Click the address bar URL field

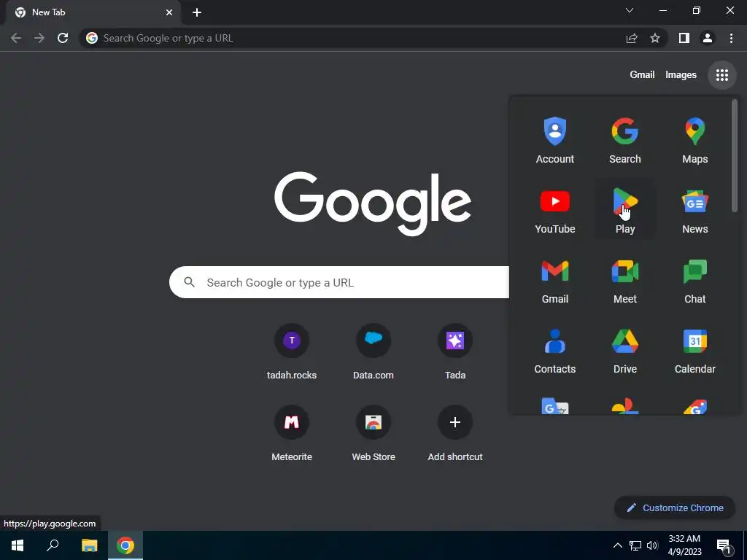tap(352, 38)
